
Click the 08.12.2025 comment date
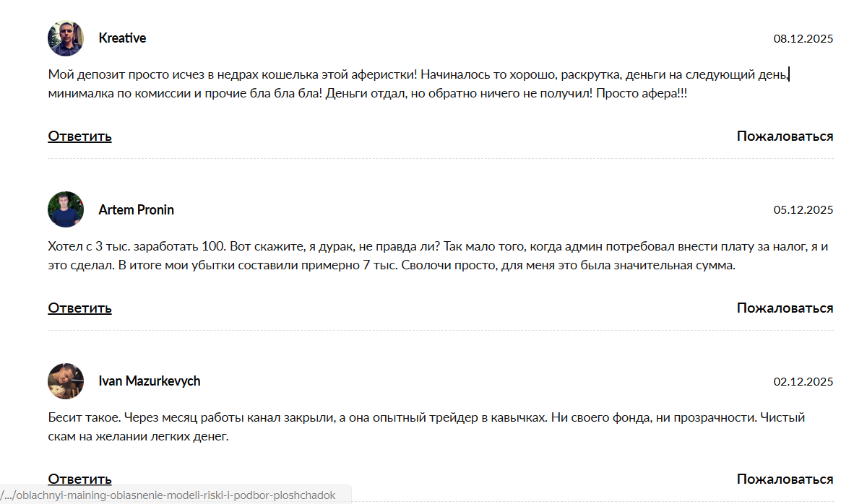tap(803, 39)
